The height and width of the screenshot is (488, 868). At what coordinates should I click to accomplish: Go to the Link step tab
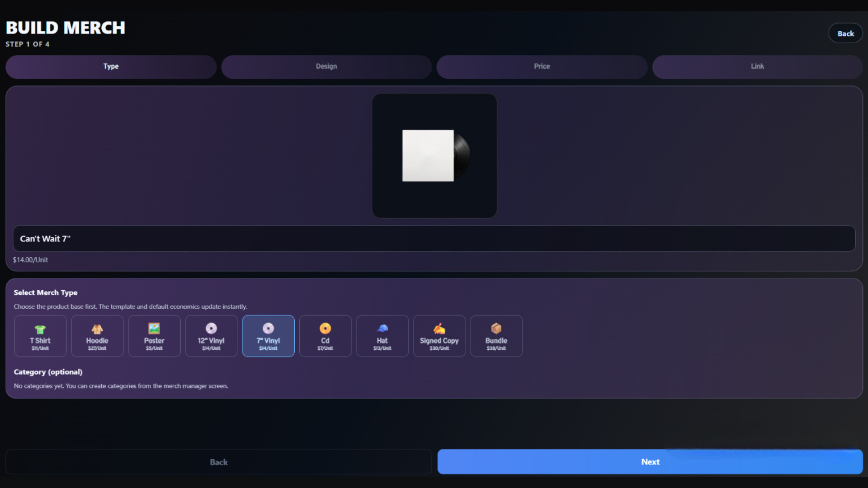[x=757, y=67]
